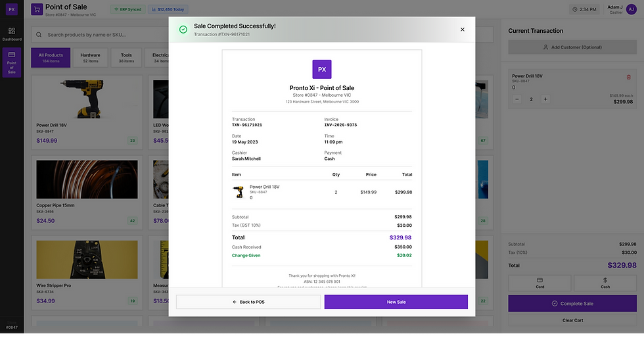This screenshot has width=644, height=338.
Task: Choose Card payment method
Action: [540, 283]
